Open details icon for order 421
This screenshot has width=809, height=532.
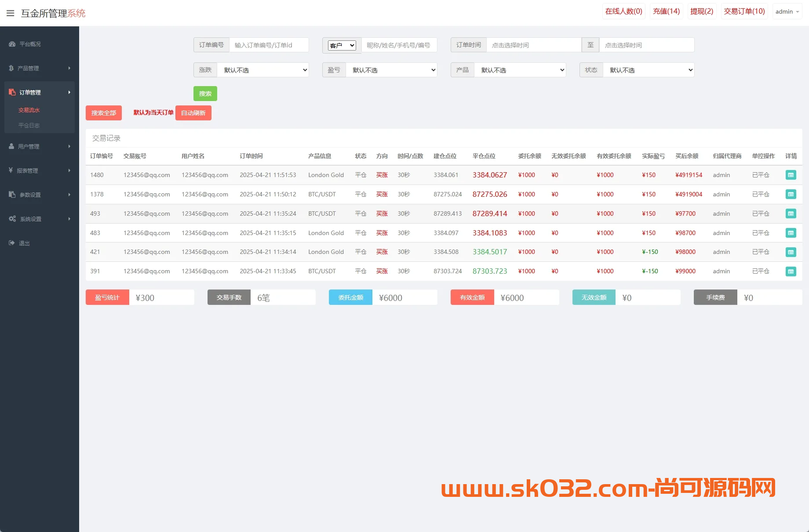[x=791, y=252]
